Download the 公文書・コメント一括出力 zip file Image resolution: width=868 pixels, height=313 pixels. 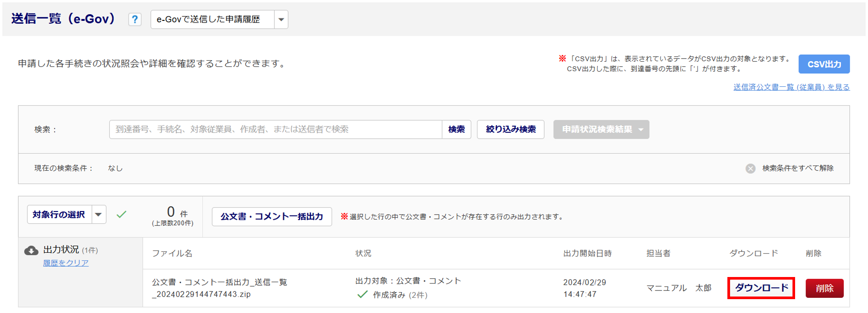click(x=761, y=288)
